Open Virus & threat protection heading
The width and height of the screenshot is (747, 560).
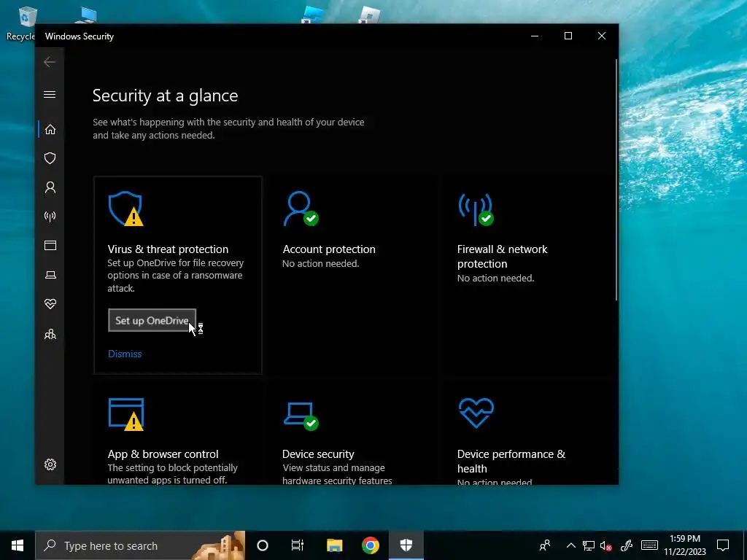[x=168, y=249]
